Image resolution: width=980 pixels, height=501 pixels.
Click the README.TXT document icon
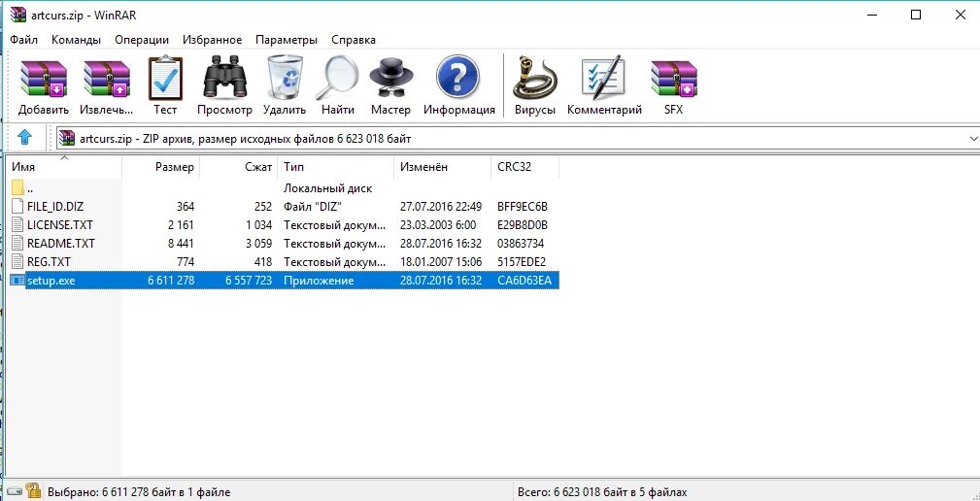(17, 244)
